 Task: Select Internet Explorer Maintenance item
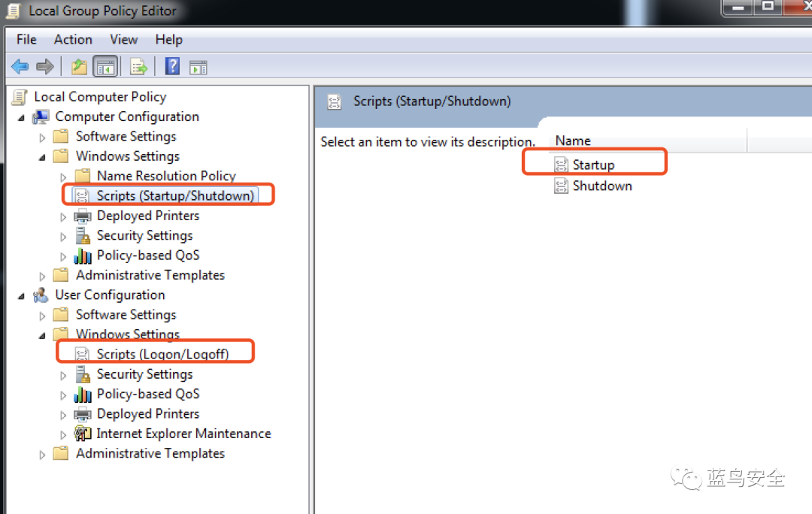(183, 434)
